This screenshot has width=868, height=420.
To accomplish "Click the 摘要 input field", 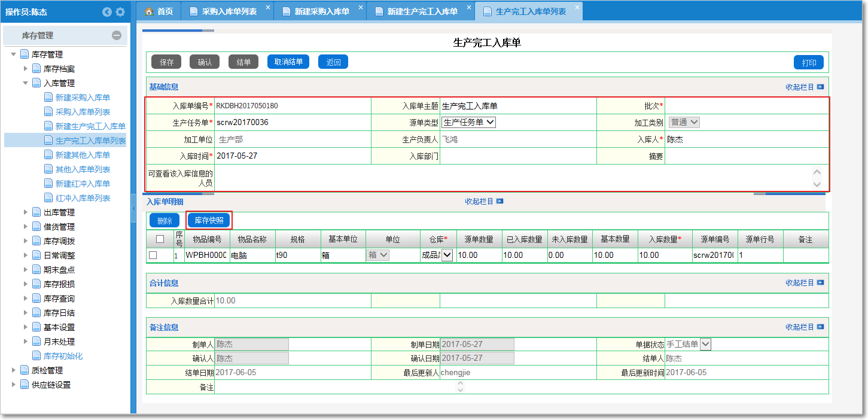I will coord(746,156).
